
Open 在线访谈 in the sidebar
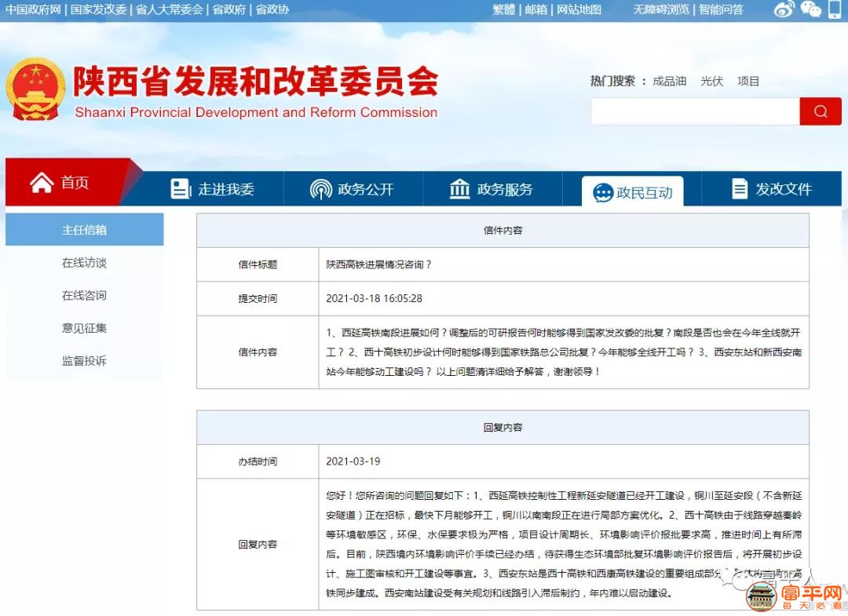click(x=84, y=263)
